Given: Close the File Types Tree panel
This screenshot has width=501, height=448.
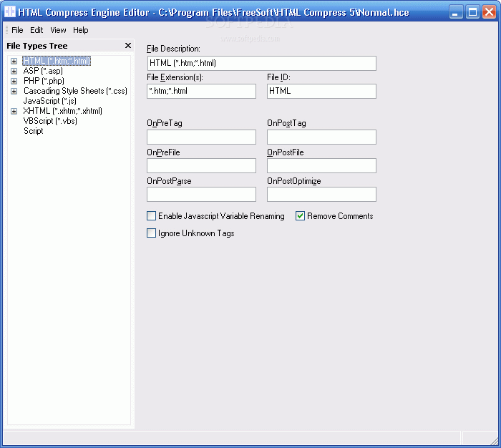Looking at the screenshot, I should (128, 46).
